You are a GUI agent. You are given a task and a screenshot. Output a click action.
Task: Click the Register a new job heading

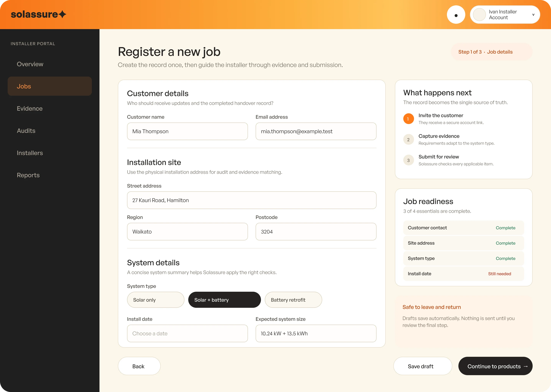click(x=169, y=52)
